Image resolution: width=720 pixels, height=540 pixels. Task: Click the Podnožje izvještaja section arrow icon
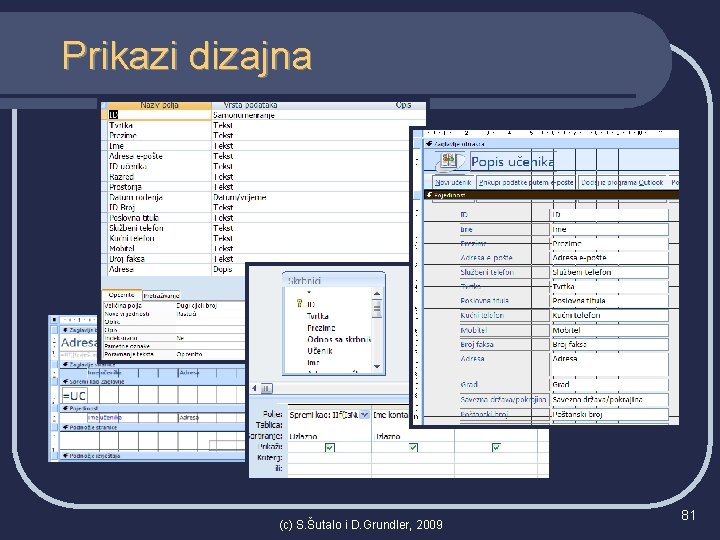point(65,456)
